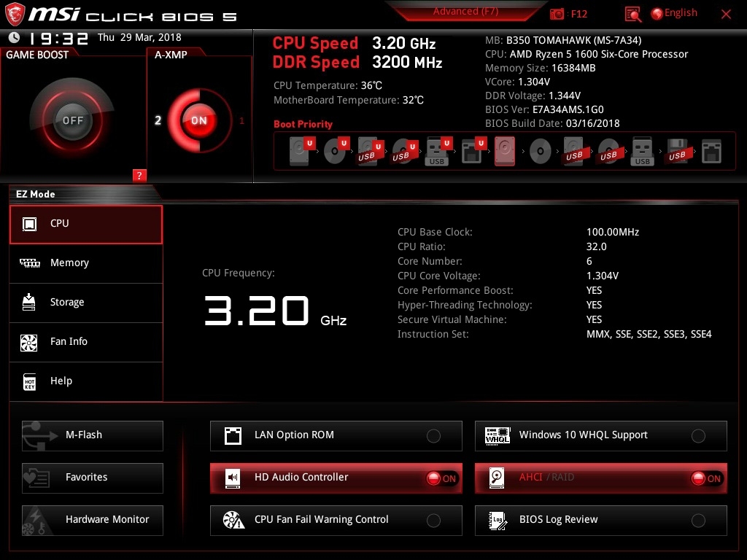The image size is (747, 560).
Task: Select the highlighted legacy hard disk boot device
Action: [505, 152]
